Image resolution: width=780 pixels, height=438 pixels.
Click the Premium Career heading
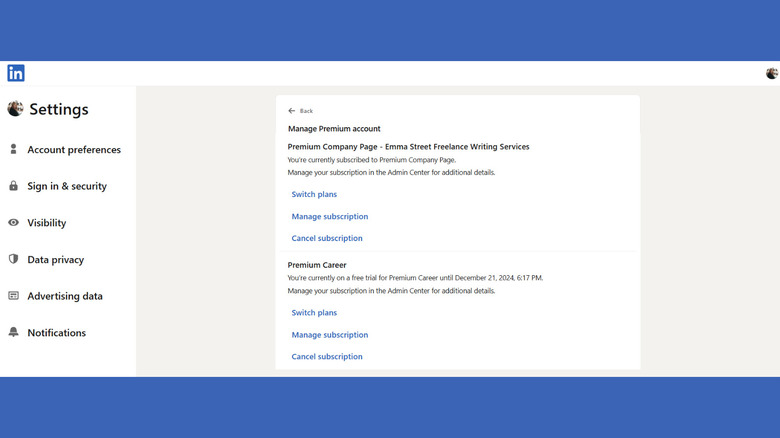point(316,265)
